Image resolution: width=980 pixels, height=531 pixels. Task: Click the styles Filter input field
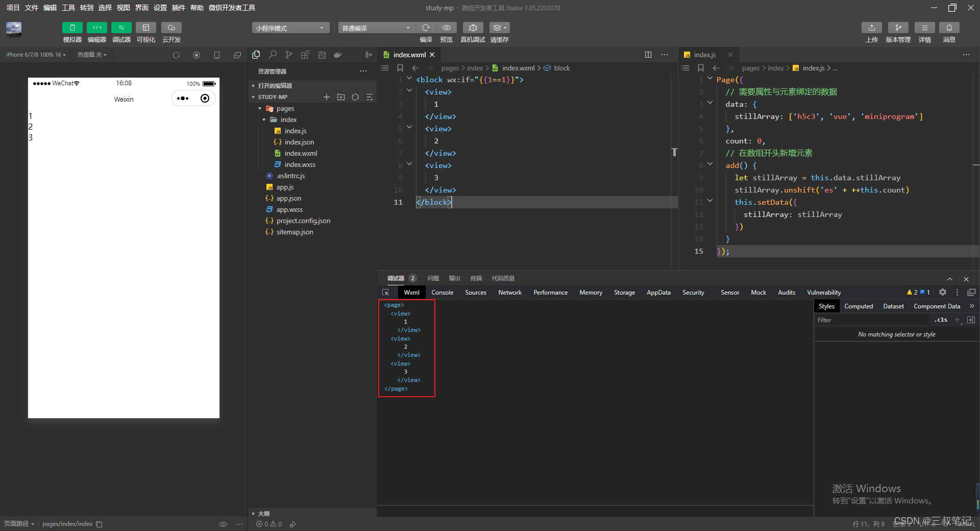coord(873,320)
